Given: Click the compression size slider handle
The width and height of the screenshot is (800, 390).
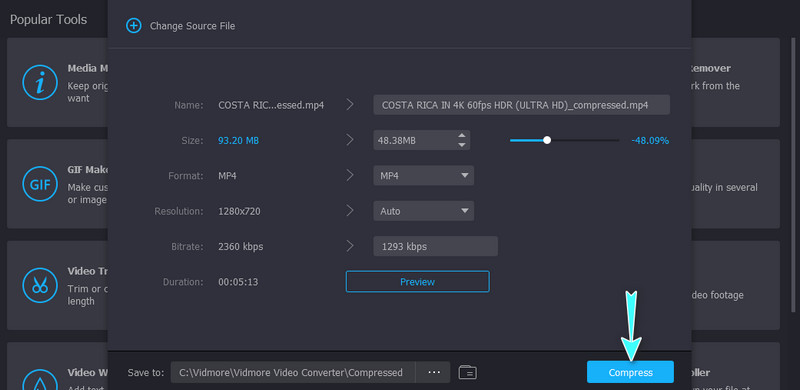Looking at the screenshot, I should (x=547, y=140).
